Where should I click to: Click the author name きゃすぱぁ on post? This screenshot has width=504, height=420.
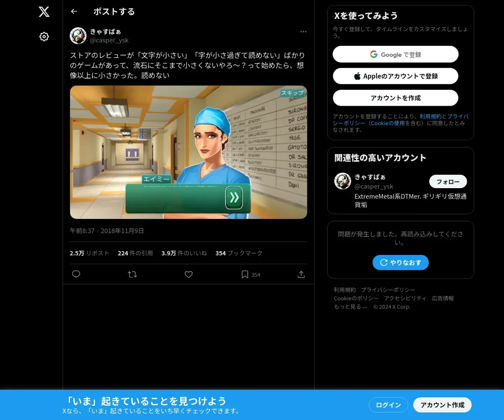[x=106, y=31]
